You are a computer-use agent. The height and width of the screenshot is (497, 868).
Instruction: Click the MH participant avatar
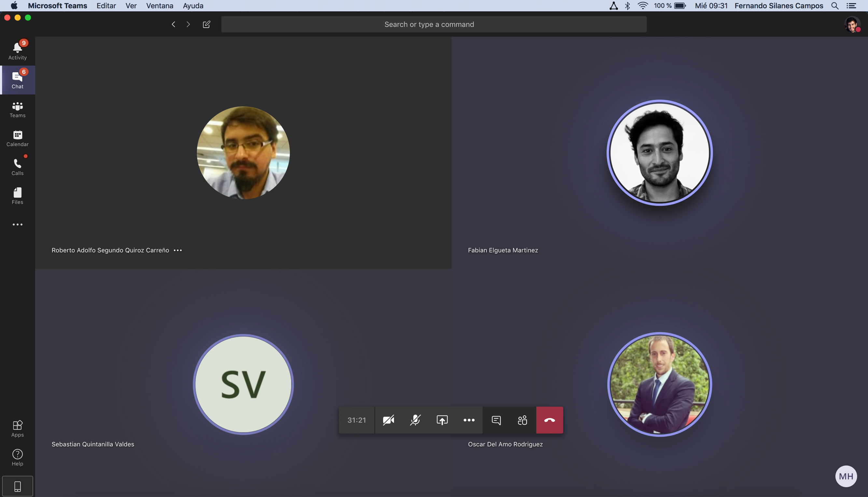tap(846, 476)
